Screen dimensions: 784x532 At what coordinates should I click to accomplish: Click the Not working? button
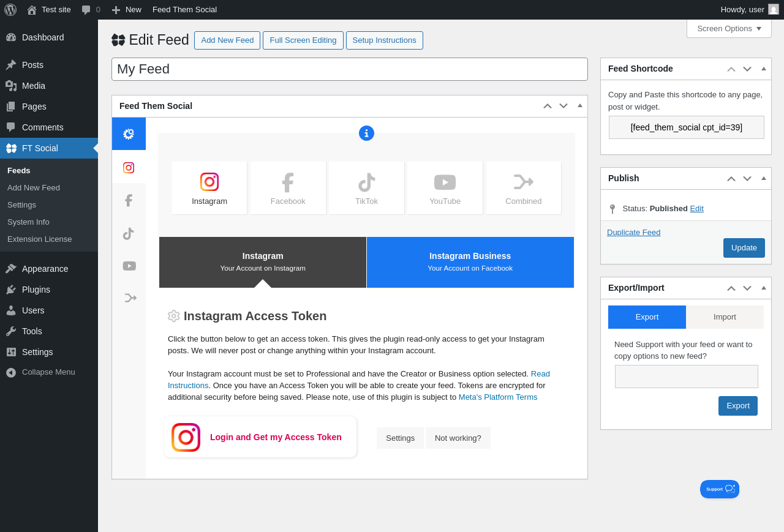pos(458,438)
